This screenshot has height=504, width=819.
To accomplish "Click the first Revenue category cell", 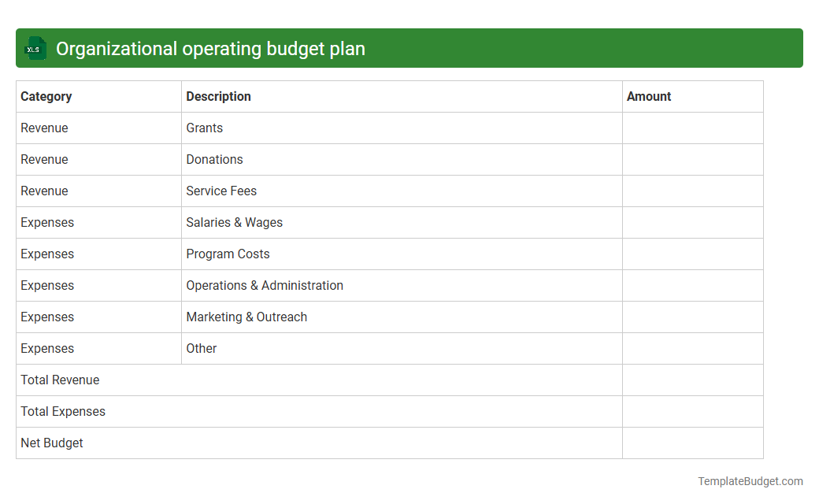I will point(44,128).
